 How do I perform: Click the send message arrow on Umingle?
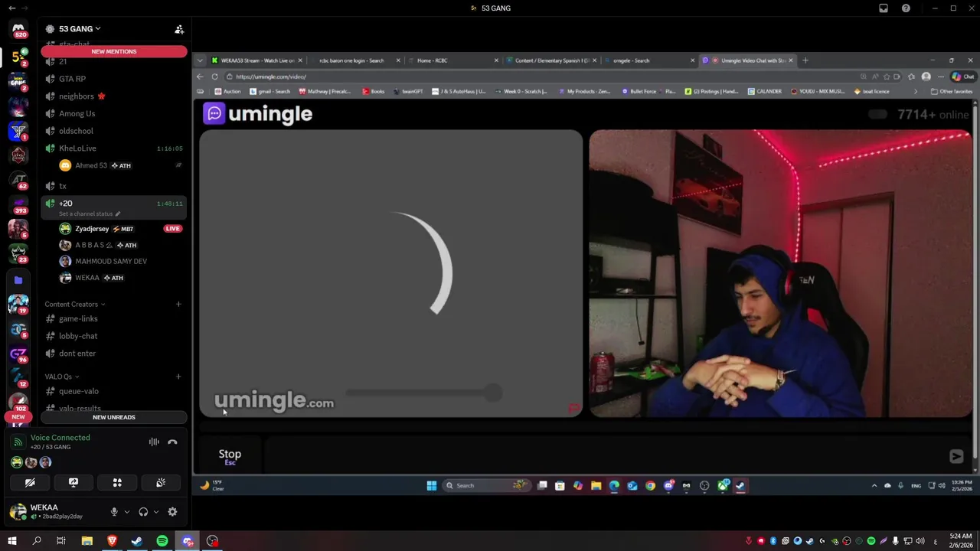[x=956, y=456]
